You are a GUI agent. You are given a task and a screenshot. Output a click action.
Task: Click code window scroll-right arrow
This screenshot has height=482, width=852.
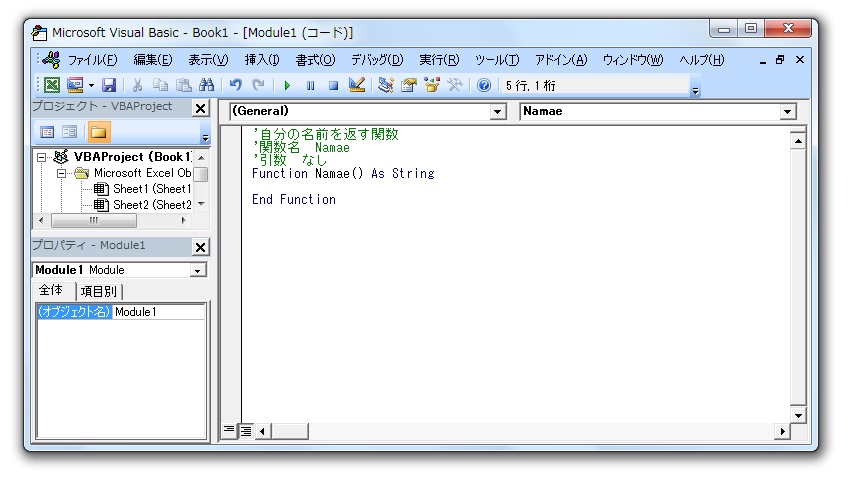(x=782, y=431)
